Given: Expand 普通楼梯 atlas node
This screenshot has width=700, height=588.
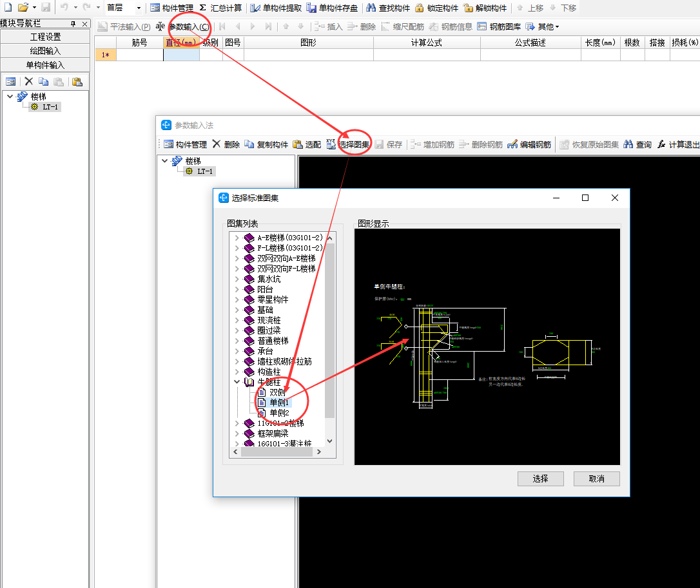Looking at the screenshot, I should (237, 341).
